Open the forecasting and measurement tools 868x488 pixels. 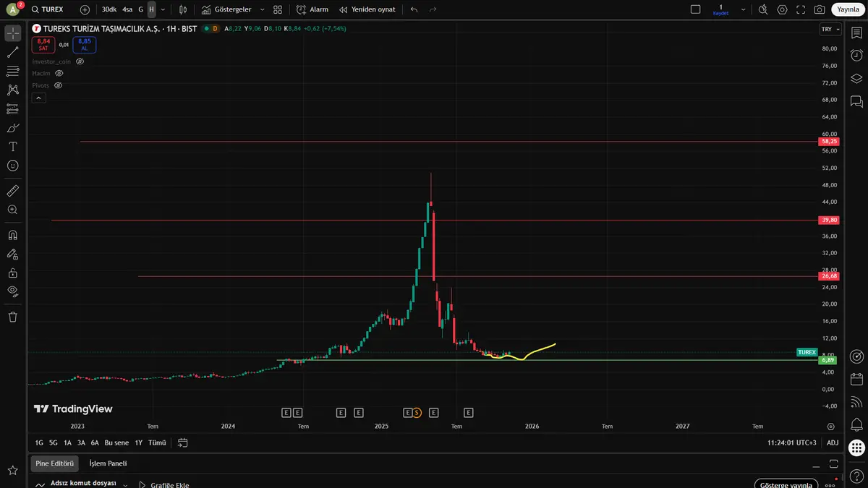[x=12, y=108]
